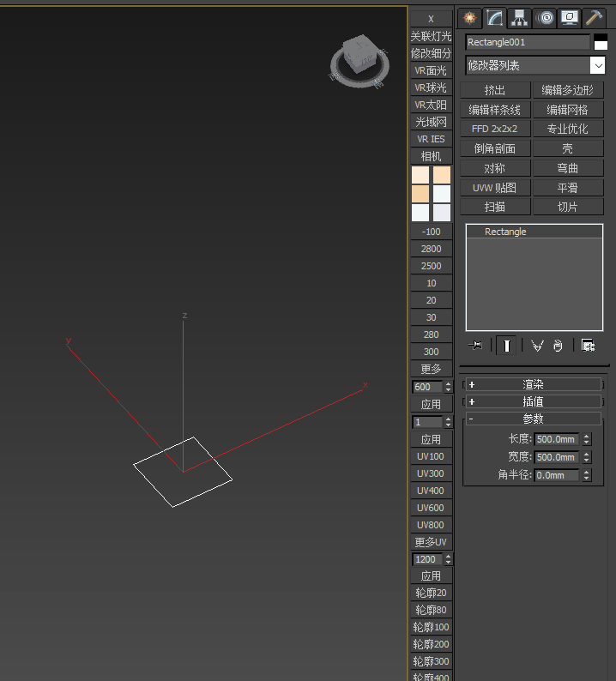Apply the 倒角剖面 modifier
Image resolution: width=616 pixels, height=681 pixels.
click(495, 148)
